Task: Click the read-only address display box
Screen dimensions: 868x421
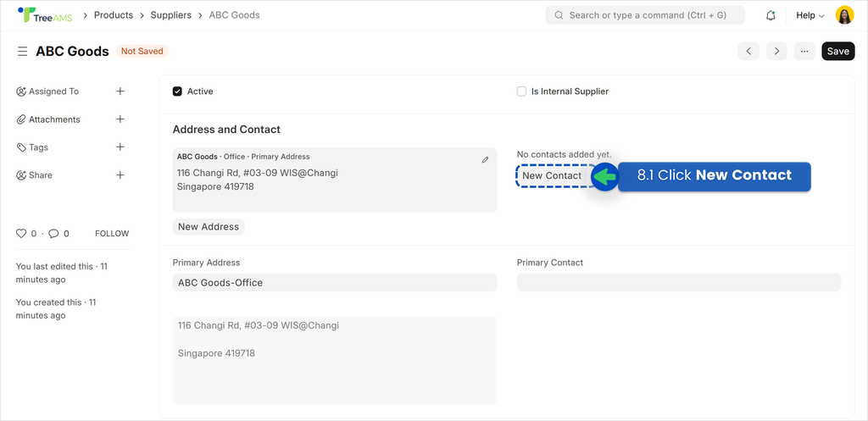Action: (x=334, y=360)
